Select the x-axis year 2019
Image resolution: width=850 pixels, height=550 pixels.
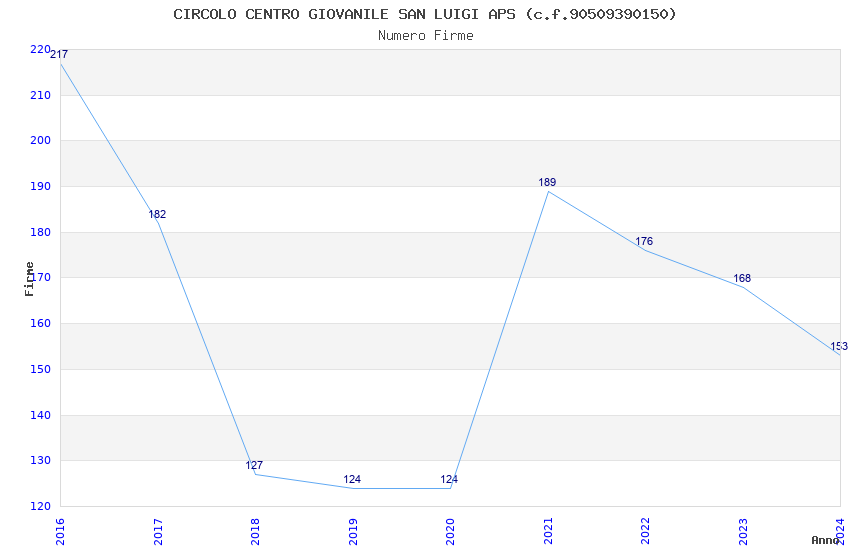coord(353,532)
